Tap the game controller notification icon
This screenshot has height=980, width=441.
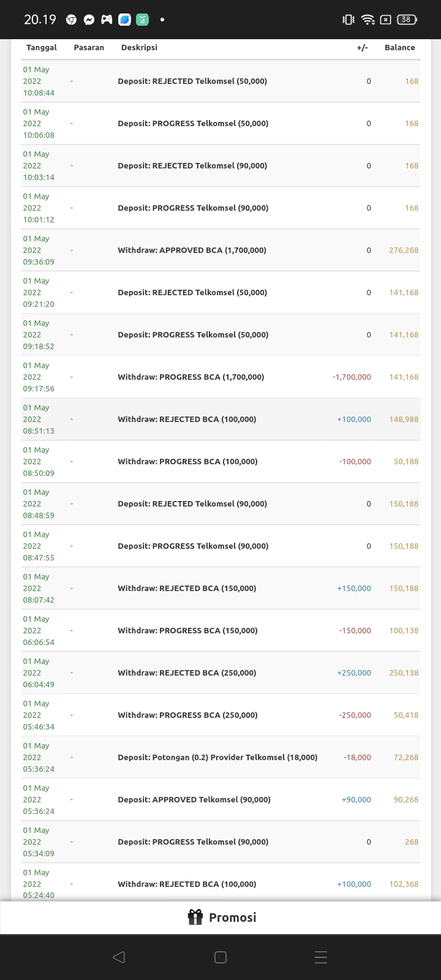(x=107, y=20)
